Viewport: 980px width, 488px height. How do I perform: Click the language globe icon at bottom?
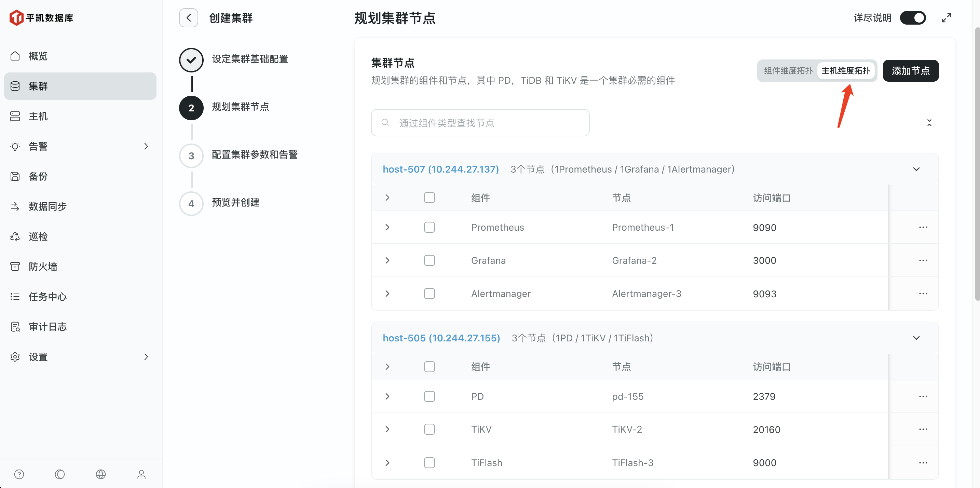[100, 474]
